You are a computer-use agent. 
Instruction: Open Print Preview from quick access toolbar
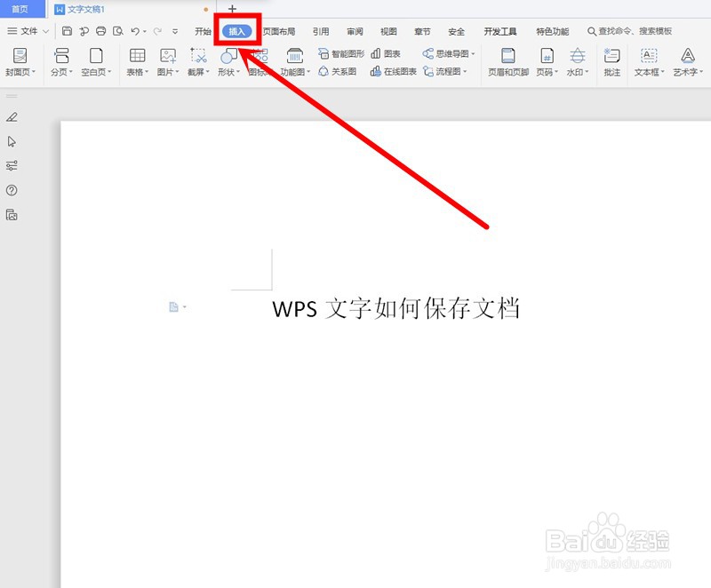(x=118, y=31)
